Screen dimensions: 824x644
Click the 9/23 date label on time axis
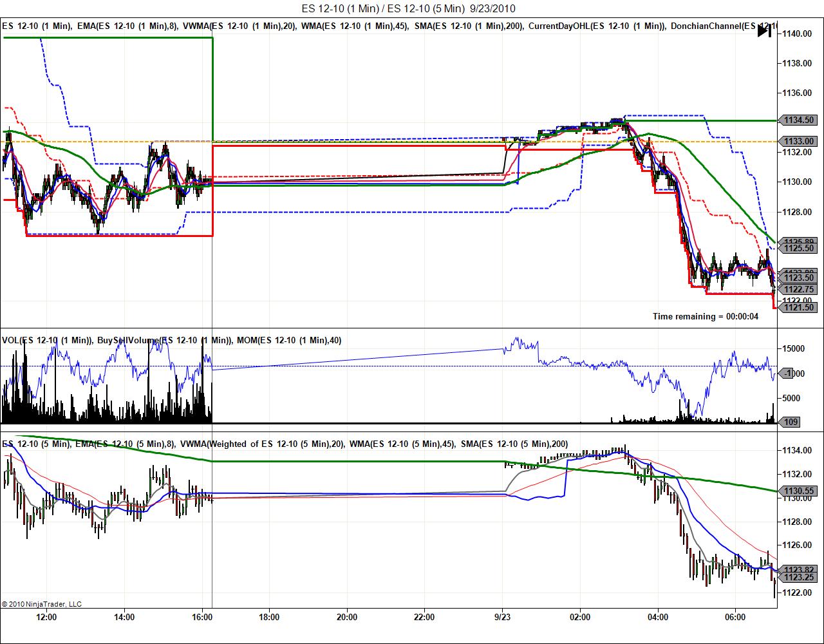click(x=503, y=617)
